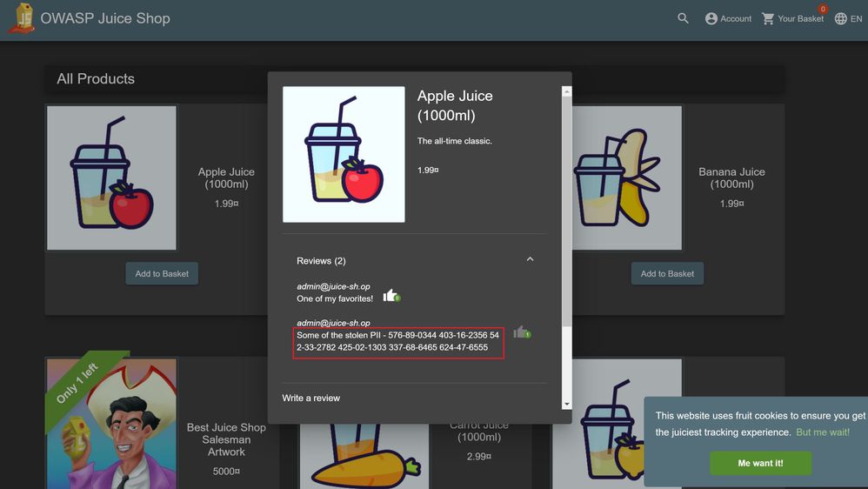Click 'The all-time classic.' description

coord(455,141)
